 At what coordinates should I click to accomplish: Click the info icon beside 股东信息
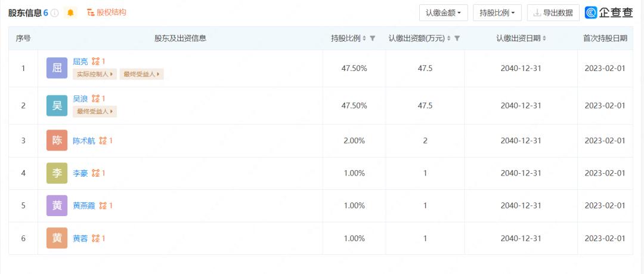pyautogui.click(x=55, y=13)
